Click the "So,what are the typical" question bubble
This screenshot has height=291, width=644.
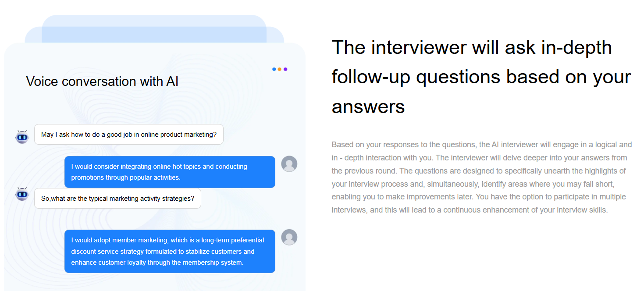click(117, 199)
